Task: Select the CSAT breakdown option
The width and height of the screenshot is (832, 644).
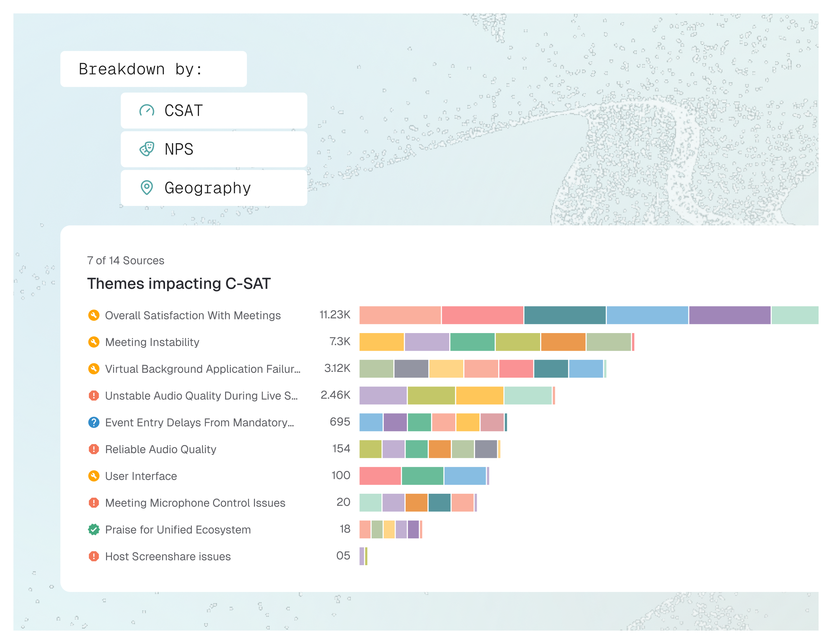Action: click(x=214, y=110)
